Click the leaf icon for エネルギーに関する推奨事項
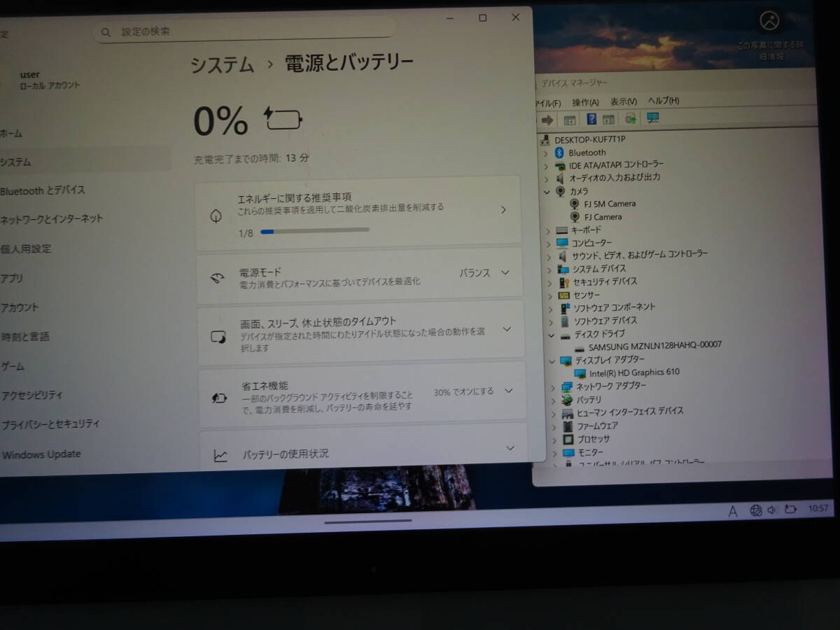 pos(216,216)
